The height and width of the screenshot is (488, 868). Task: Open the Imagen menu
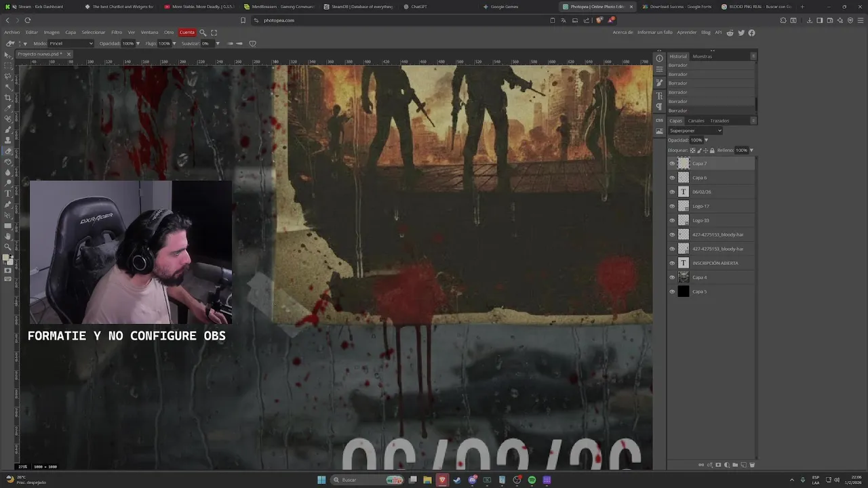click(52, 33)
